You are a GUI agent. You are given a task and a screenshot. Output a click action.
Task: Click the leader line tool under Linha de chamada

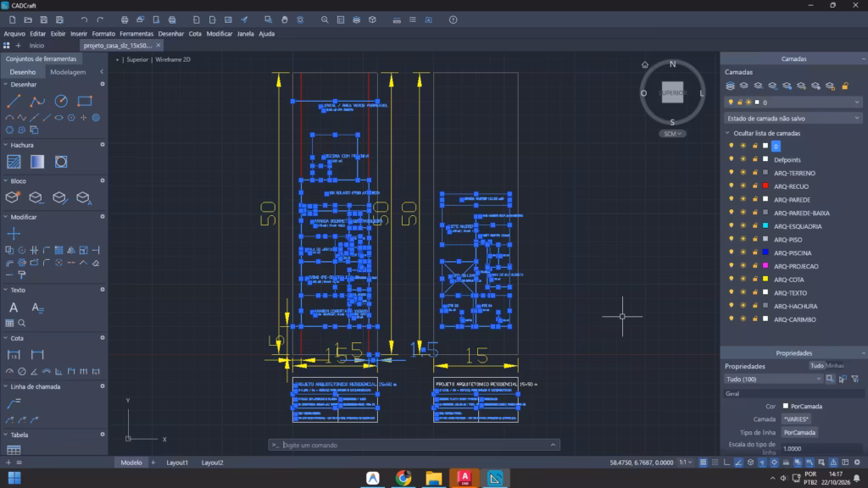point(14,402)
